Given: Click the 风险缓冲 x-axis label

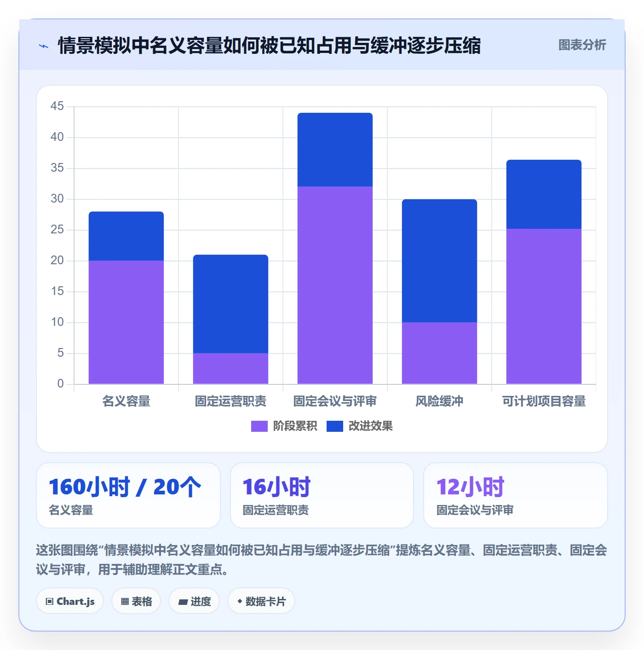Looking at the screenshot, I should tap(439, 401).
